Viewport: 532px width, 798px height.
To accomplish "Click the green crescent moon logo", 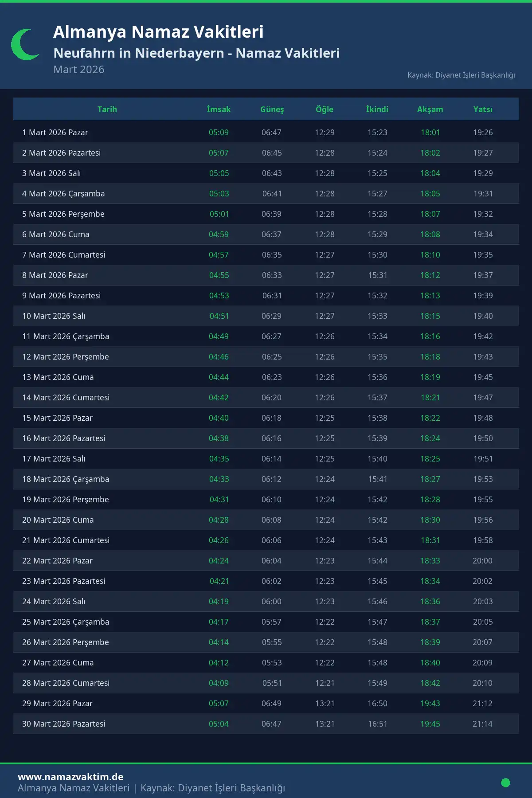I will tap(24, 45).
